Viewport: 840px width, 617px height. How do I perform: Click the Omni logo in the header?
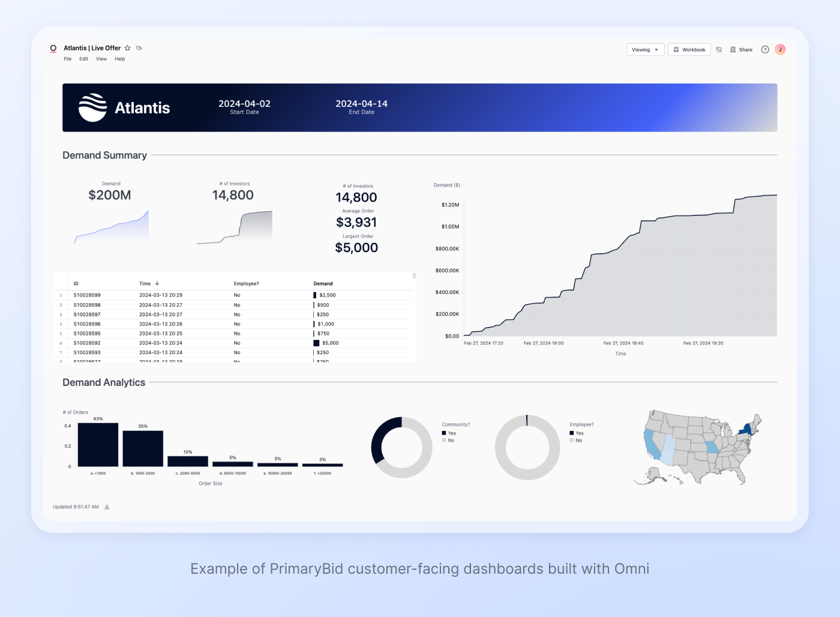(x=53, y=48)
